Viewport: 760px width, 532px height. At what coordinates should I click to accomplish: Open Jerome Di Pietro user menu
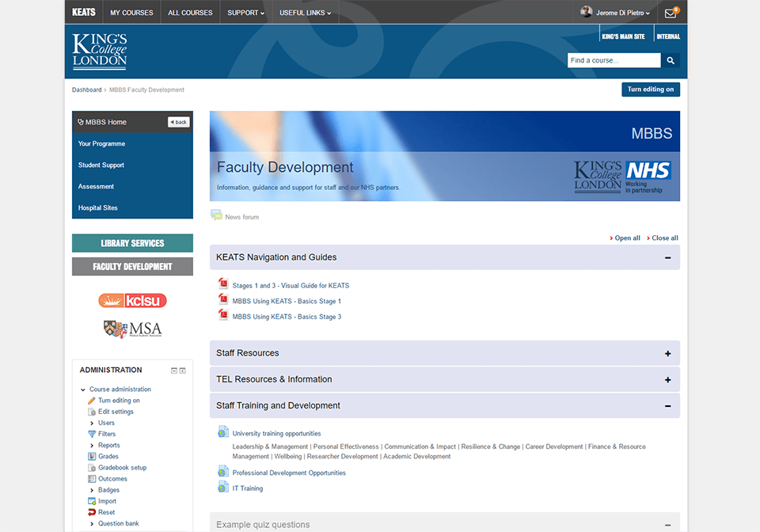click(x=622, y=13)
